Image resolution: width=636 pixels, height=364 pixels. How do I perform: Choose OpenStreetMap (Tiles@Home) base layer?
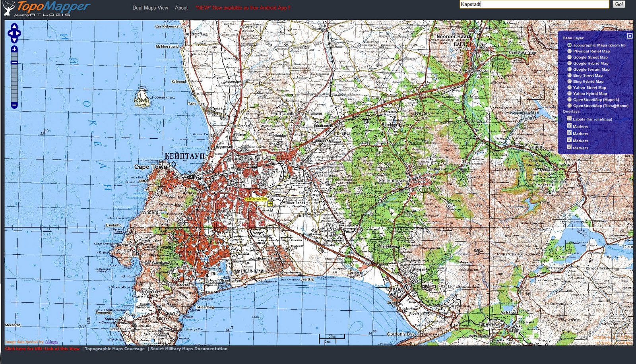tap(570, 106)
